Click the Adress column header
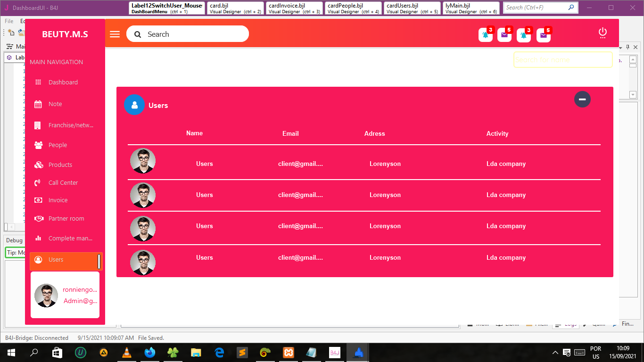The width and height of the screenshot is (644, 362). tap(375, 134)
